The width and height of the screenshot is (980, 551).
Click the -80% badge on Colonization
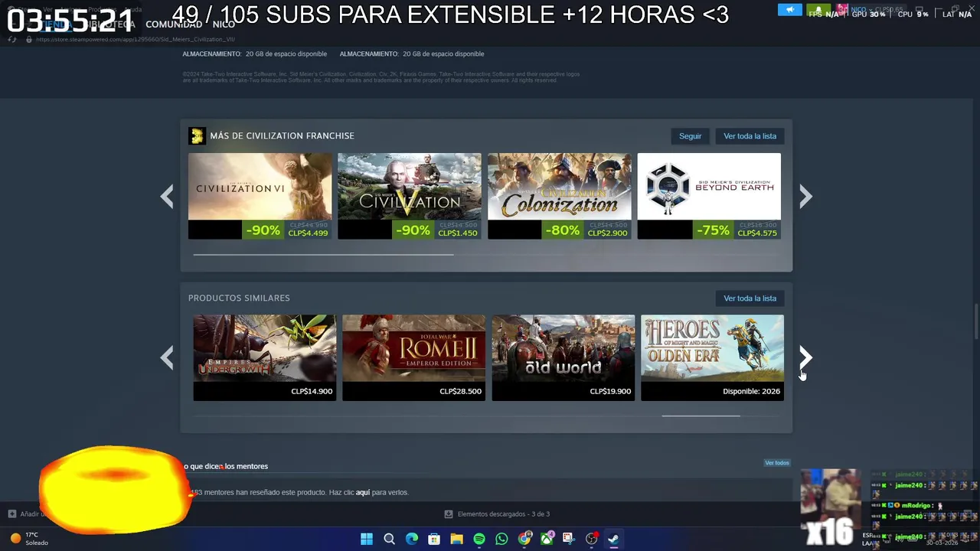[562, 230]
